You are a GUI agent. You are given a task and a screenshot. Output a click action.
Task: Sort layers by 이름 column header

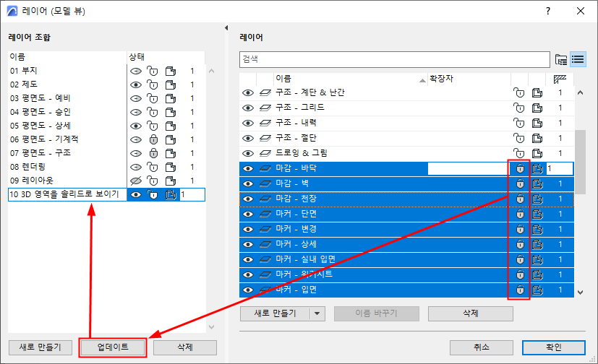point(351,79)
